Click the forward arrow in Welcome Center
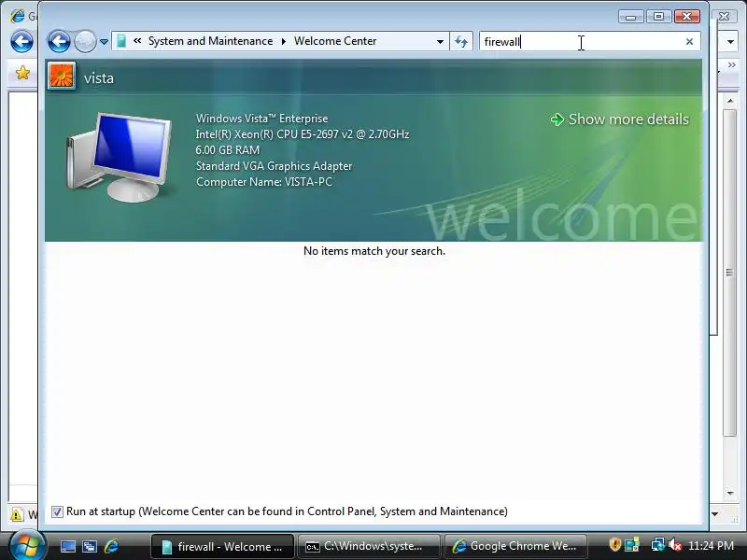This screenshot has width=747, height=560. tap(86, 41)
